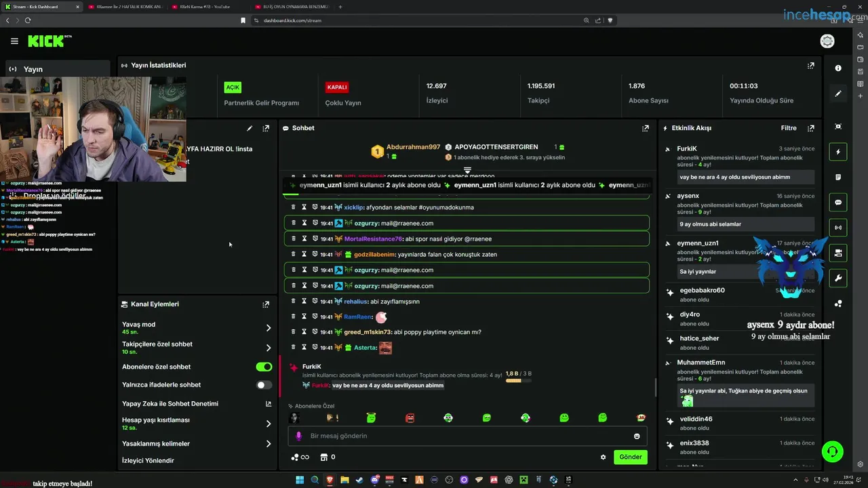Reload the browser page
This screenshot has width=868, height=488.
(28, 20)
